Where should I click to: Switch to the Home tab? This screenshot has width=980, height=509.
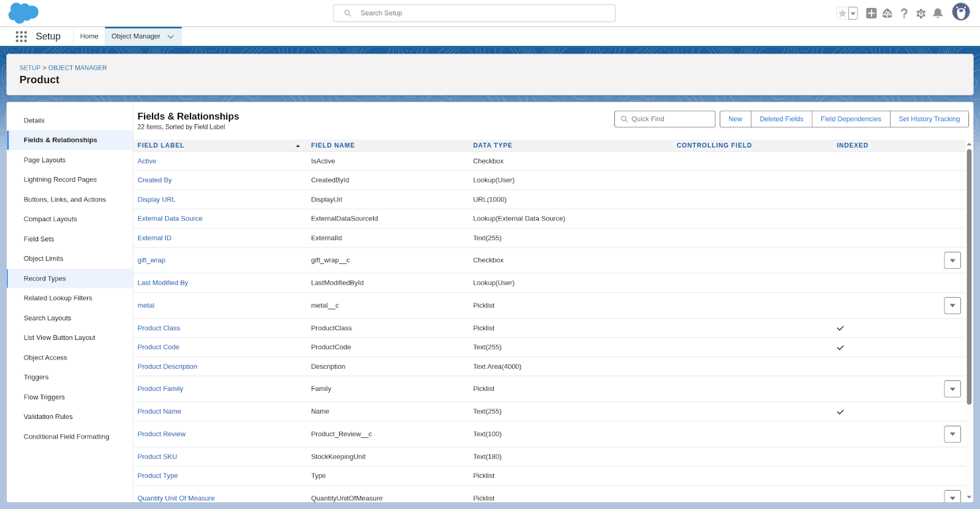point(89,37)
